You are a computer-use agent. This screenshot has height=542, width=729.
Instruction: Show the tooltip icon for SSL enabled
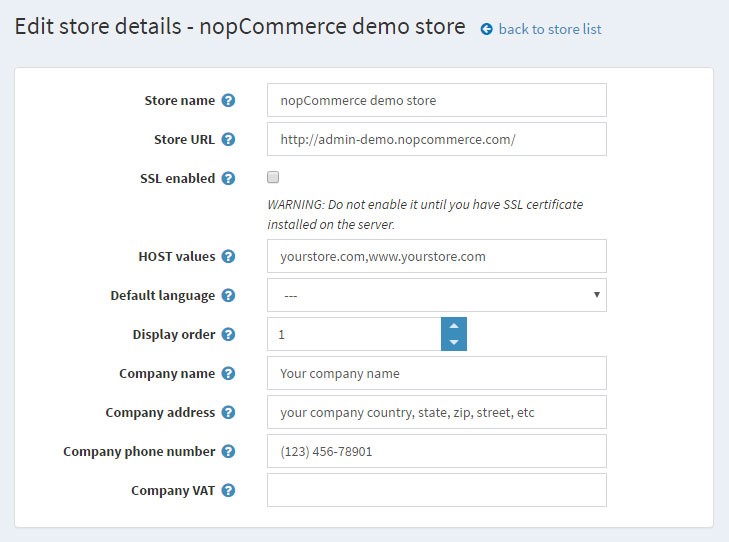[228, 178]
